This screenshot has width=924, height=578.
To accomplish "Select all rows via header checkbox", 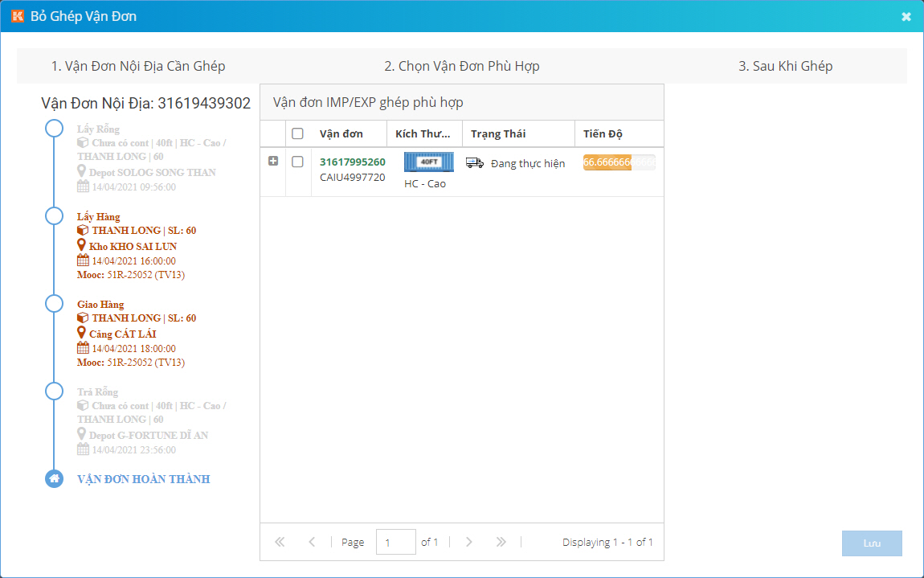I will [x=297, y=133].
